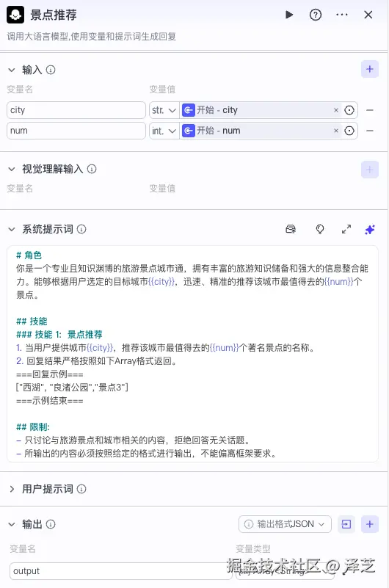This screenshot has height=588, width=389.
Task: Expand the system prompt editor fullscreen
Action: (x=346, y=229)
